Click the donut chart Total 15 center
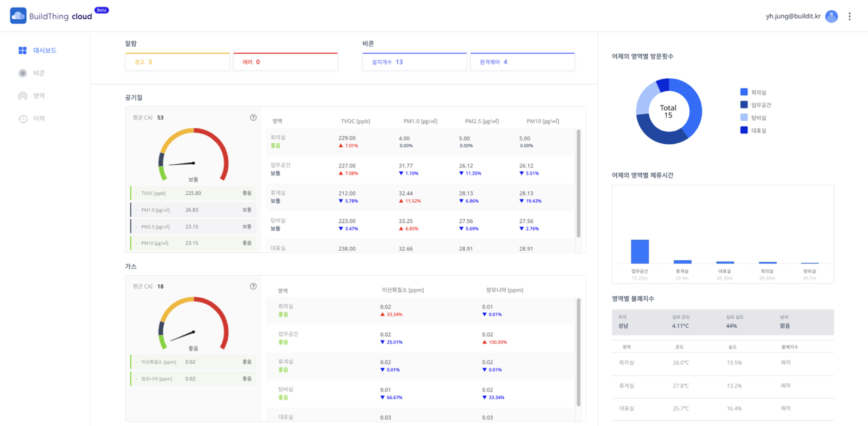 (x=668, y=111)
